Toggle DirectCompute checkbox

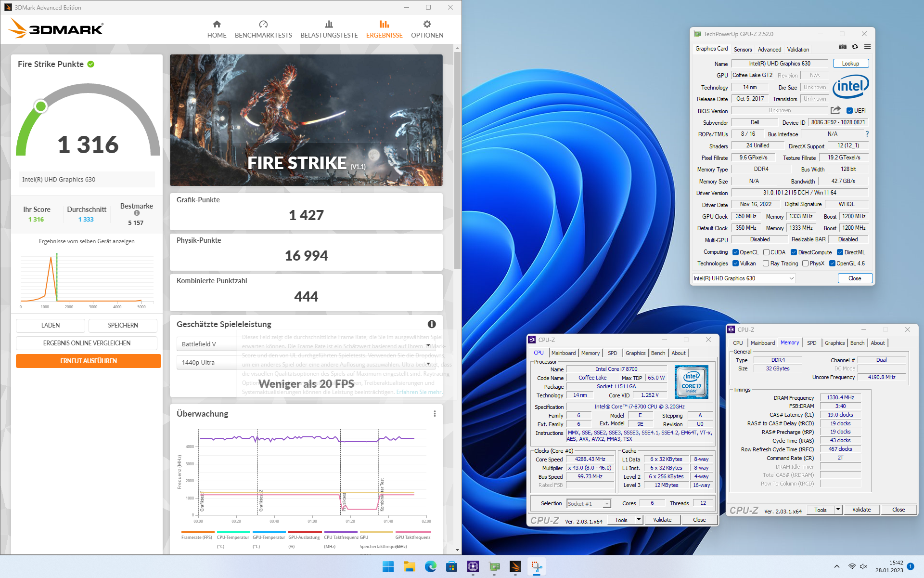pos(794,252)
